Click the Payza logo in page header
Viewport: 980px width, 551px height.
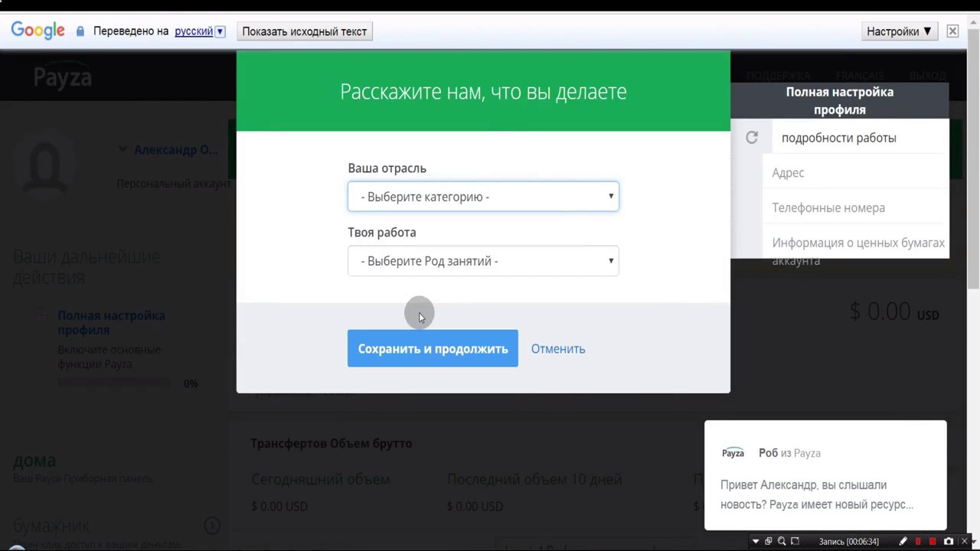63,77
